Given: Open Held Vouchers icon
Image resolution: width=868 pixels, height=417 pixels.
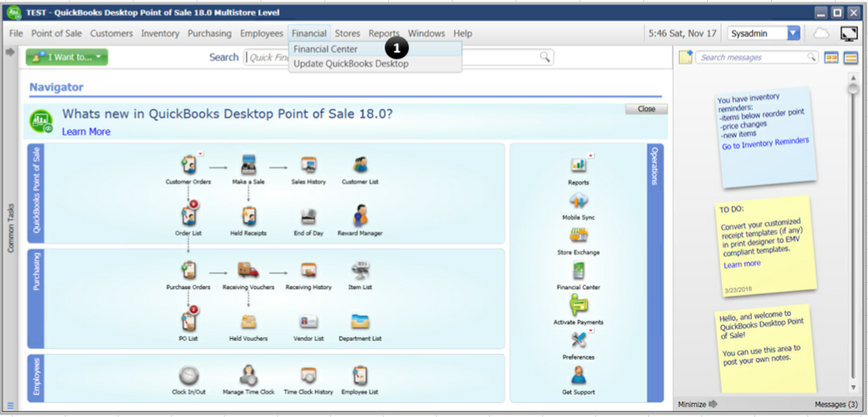Looking at the screenshot, I should tap(249, 322).
